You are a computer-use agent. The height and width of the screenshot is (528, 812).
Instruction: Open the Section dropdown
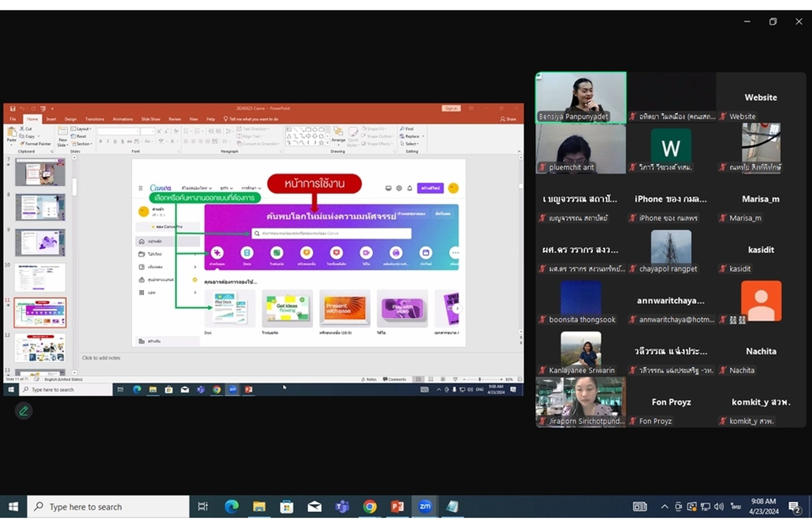82,144
